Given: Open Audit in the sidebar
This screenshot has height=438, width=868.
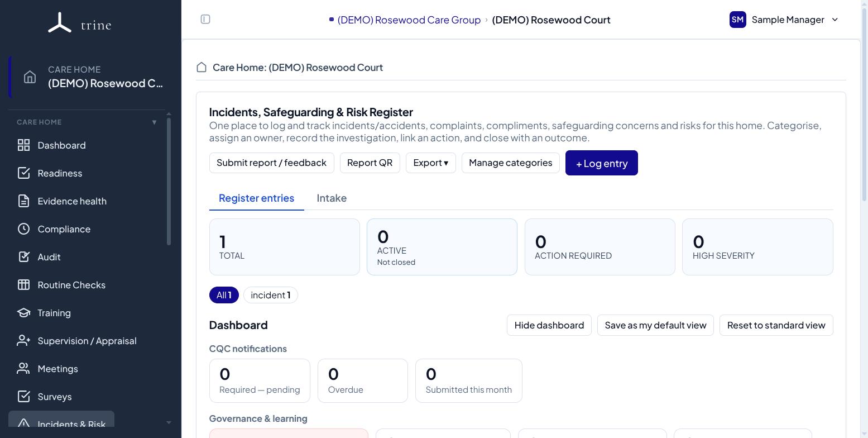Looking at the screenshot, I should coord(49,257).
